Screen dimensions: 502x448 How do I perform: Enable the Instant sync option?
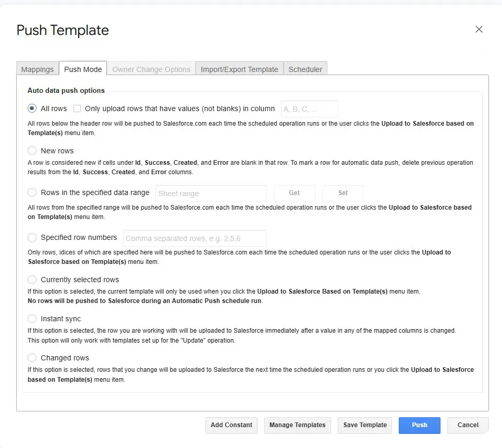coord(32,319)
